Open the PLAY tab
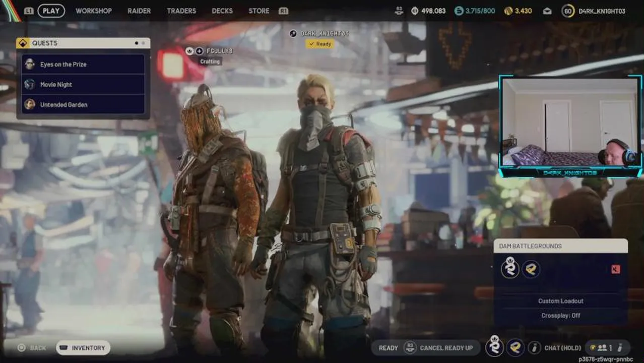Image resolution: width=644 pixels, height=363 pixels. [x=51, y=11]
